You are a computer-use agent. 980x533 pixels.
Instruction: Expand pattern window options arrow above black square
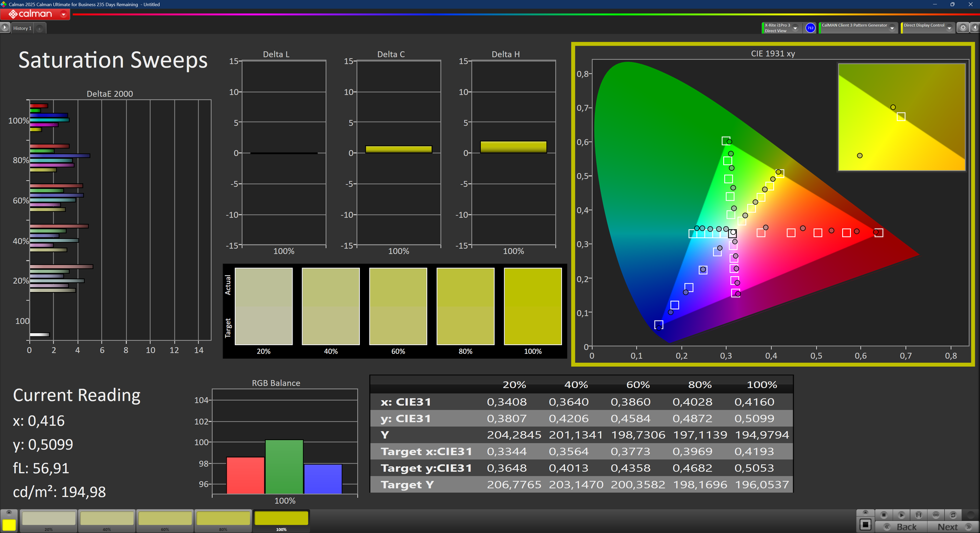pos(865,512)
